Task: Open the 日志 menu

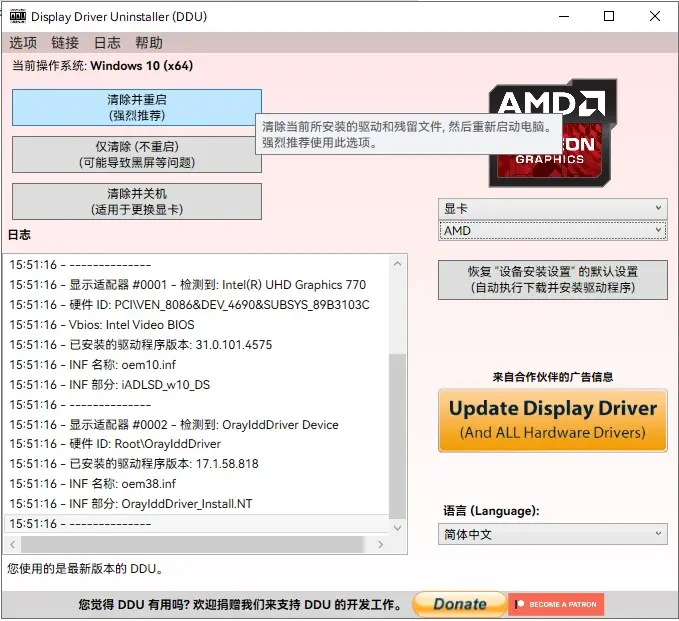Action: [107, 43]
